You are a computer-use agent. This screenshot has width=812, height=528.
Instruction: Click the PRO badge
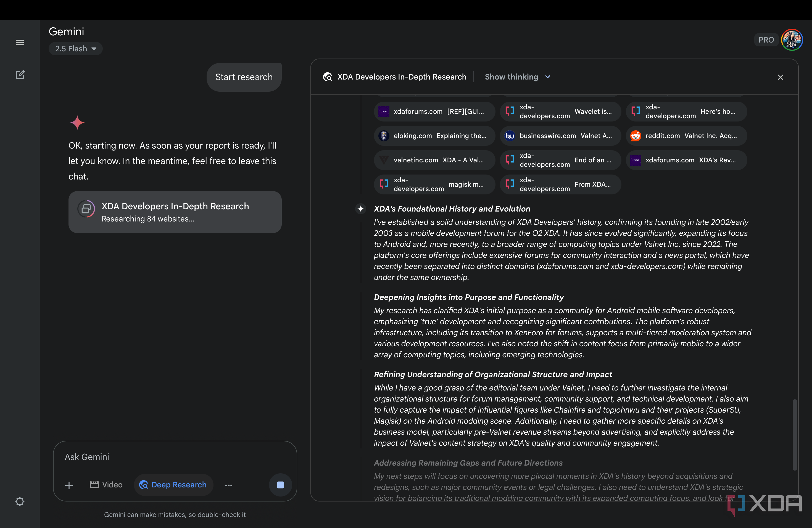pos(766,40)
